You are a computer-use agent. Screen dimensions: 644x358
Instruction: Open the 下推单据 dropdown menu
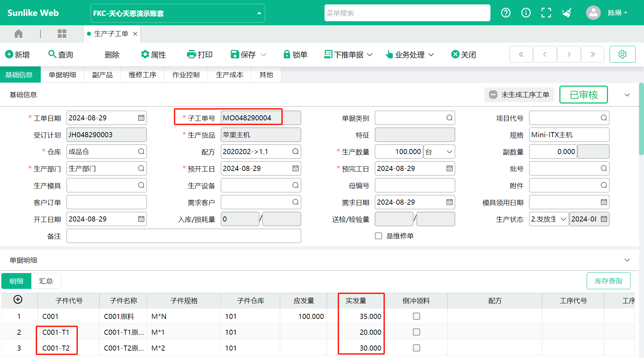[x=348, y=55]
